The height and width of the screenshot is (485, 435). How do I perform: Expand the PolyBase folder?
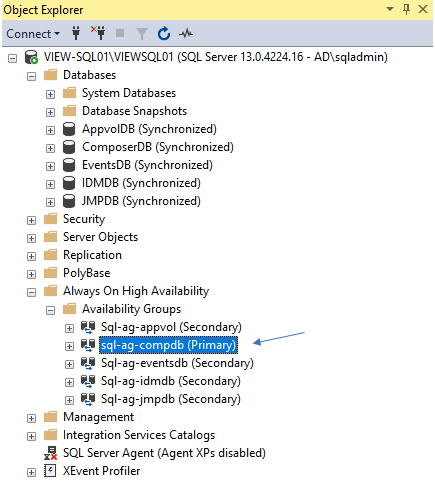point(31,274)
